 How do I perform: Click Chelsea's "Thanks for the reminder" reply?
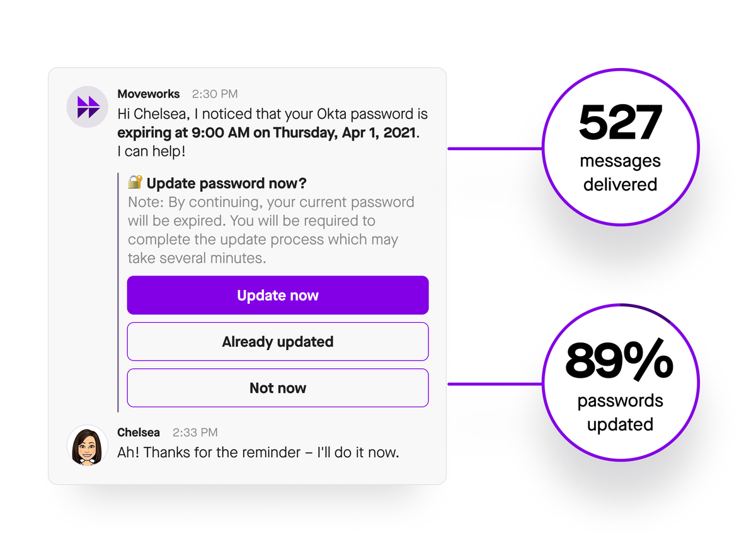[258, 452]
